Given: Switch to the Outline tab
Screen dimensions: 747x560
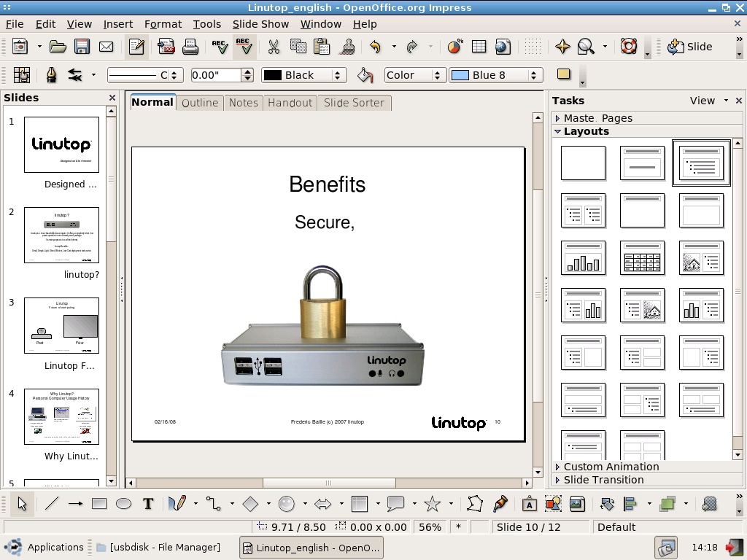Looking at the screenshot, I should click(x=200, y=103).
